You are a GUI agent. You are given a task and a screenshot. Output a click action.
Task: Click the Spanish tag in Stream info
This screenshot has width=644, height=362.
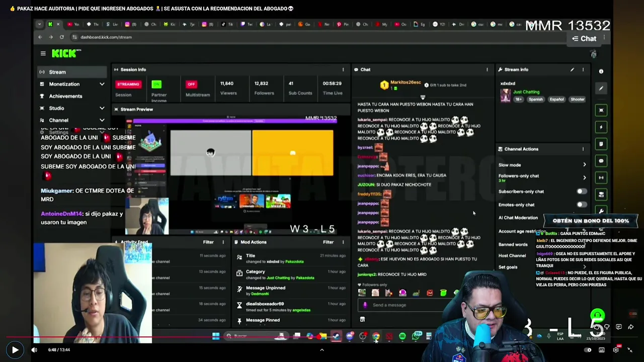[x=535, y=100]
